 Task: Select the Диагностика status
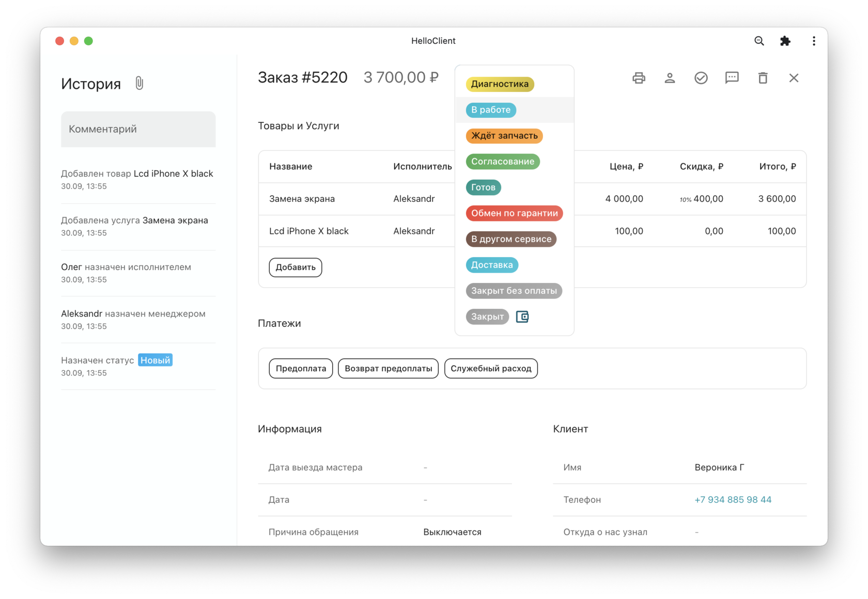(x=500, y=84)
